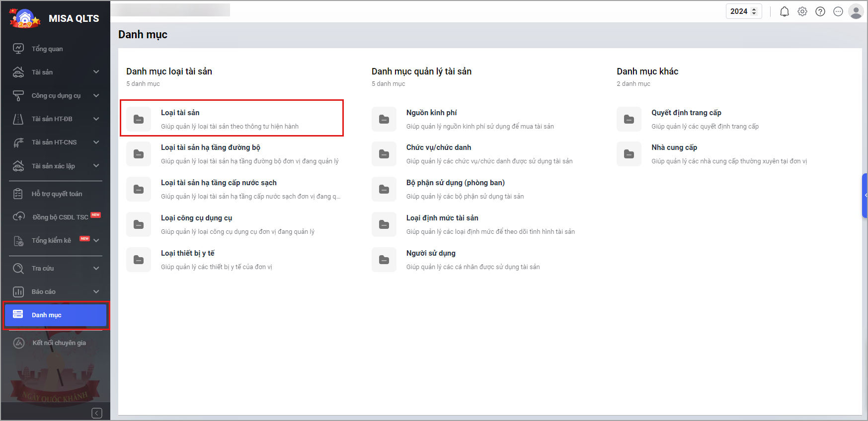Collapse the sidebar with bottom arrow icon
Image resolution: width=868 pixels, height=421 pixels.
pyautogui.click(x=97, y=413)
